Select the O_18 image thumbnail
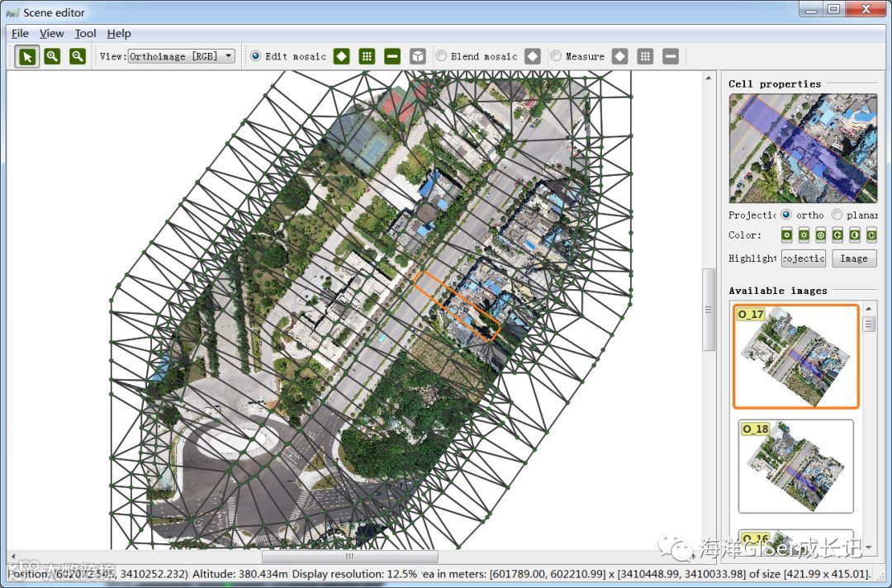 click(x=795, y=467)
